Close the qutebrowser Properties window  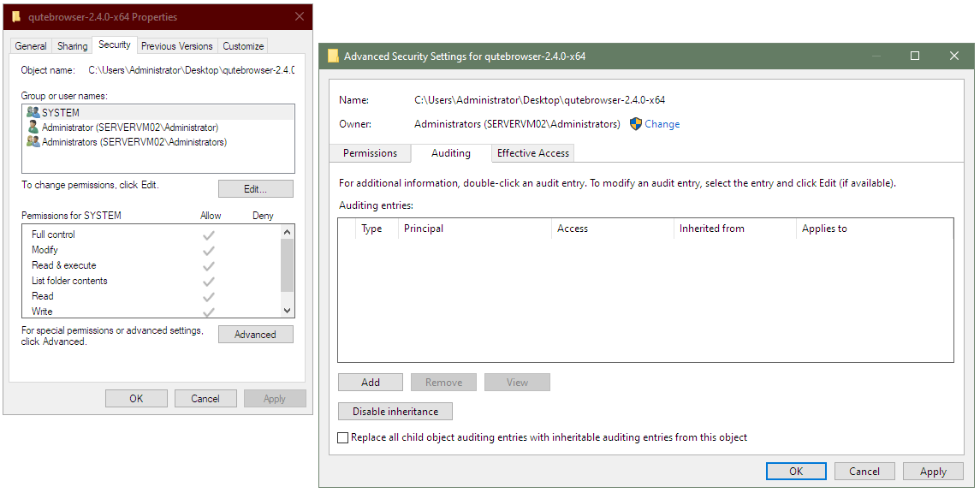tap(300, 17)
